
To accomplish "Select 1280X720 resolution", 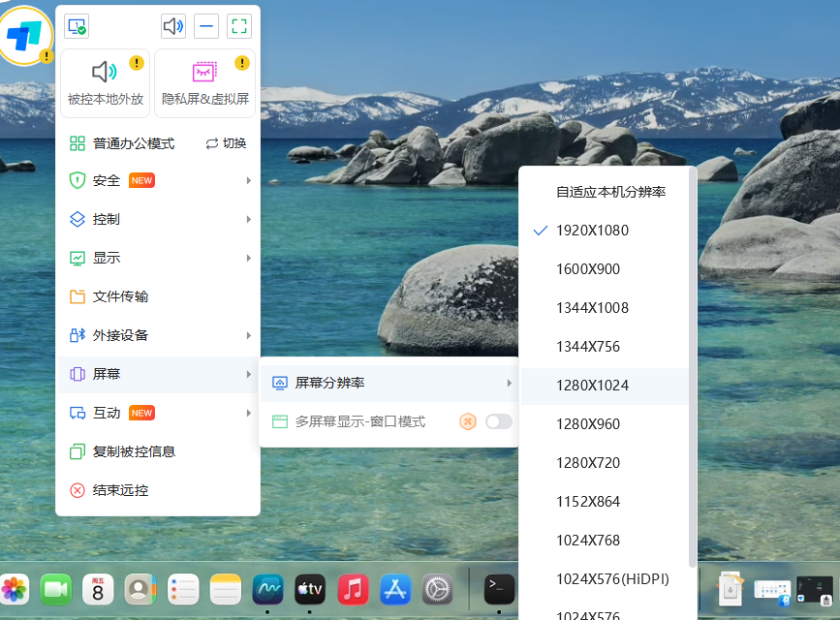I will click(605, 463).
